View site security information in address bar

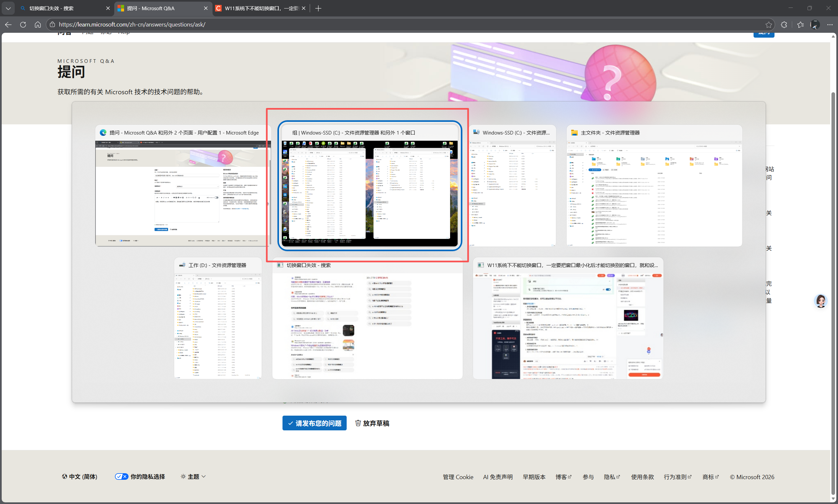[52, 25]
